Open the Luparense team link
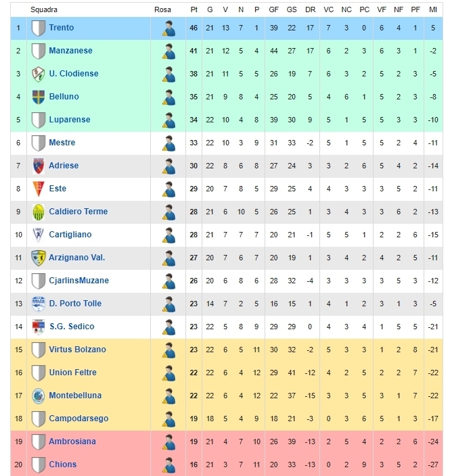The height and width of the screenshot is (476, 450). click(x=70, y=119)
